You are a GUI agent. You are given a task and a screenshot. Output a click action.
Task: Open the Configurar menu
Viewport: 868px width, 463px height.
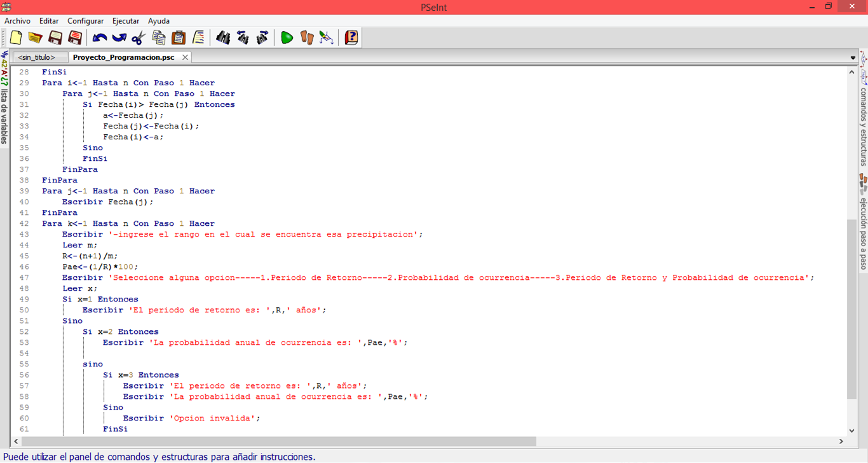coord(85,21)
